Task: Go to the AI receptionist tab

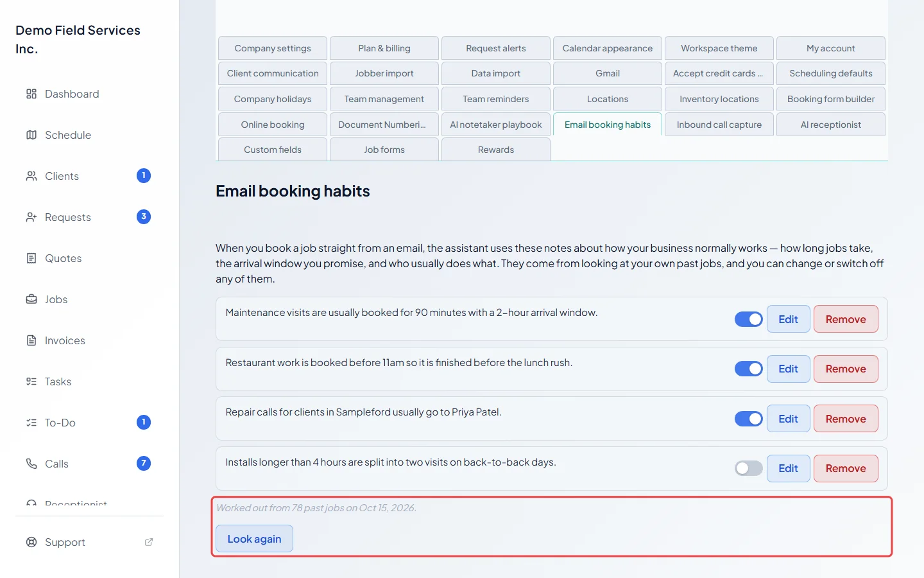Action: (x=831, y=125)
